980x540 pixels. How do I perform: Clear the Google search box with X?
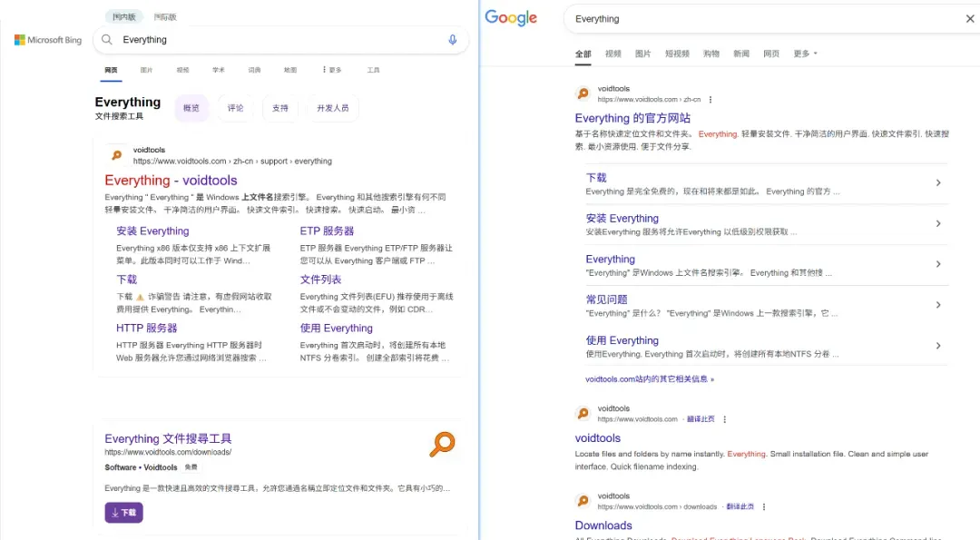coord(969,19)
